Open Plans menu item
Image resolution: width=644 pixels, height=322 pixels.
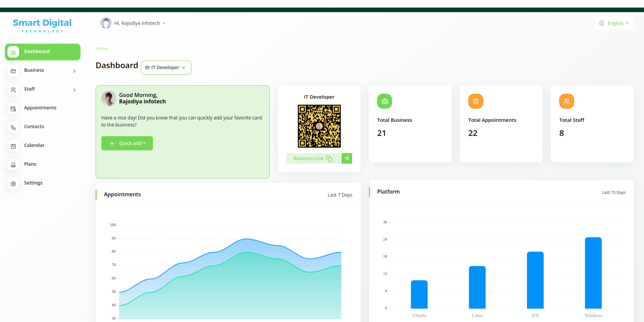click(43, 165)
